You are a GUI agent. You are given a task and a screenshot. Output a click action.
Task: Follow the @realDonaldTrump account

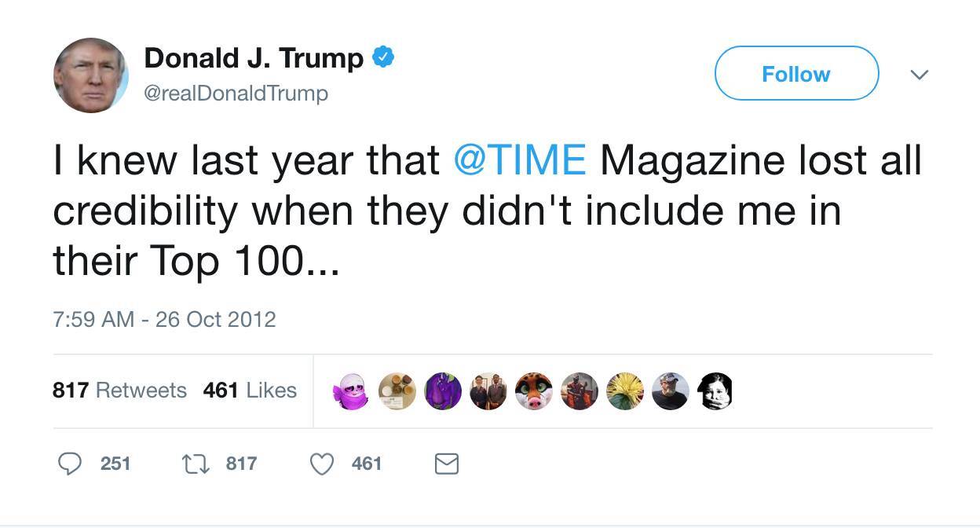(x=796, y=73)
